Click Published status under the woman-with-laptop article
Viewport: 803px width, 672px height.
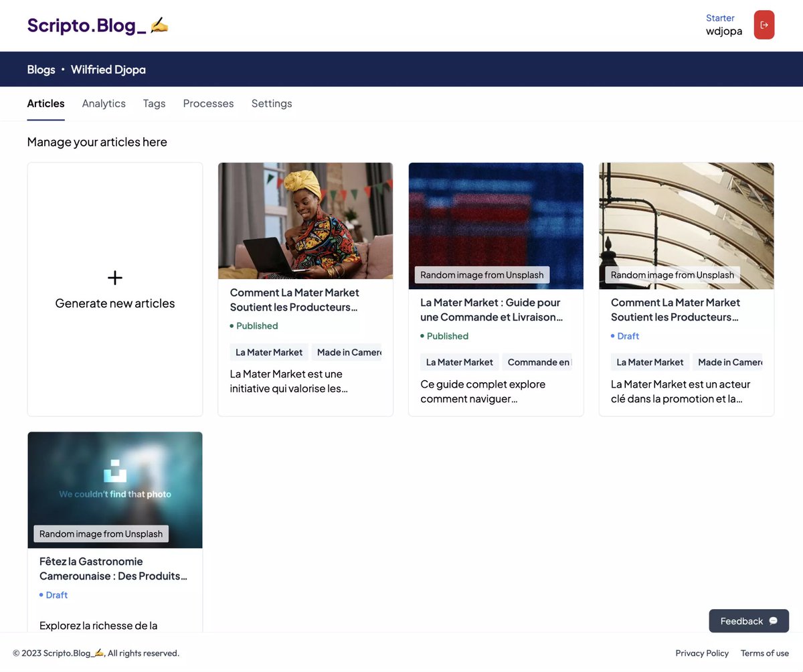254,326
